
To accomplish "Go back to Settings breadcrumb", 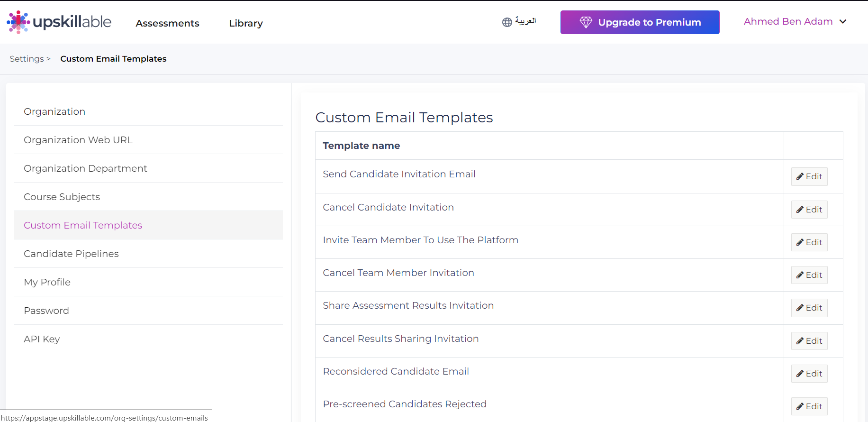I will [27, 59].
